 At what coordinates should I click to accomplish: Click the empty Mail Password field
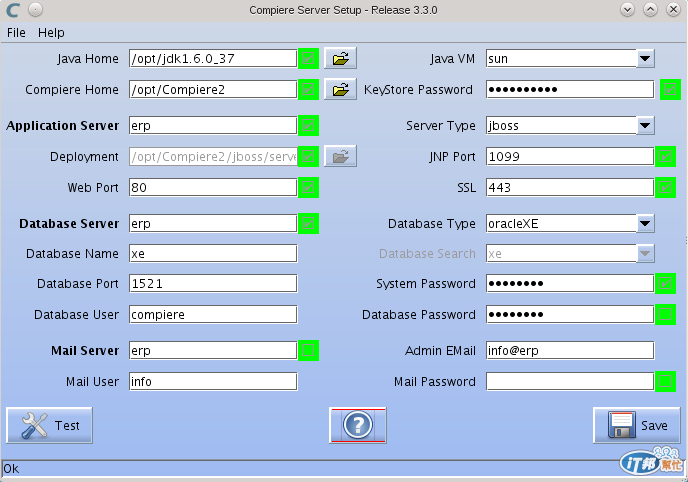570,381
